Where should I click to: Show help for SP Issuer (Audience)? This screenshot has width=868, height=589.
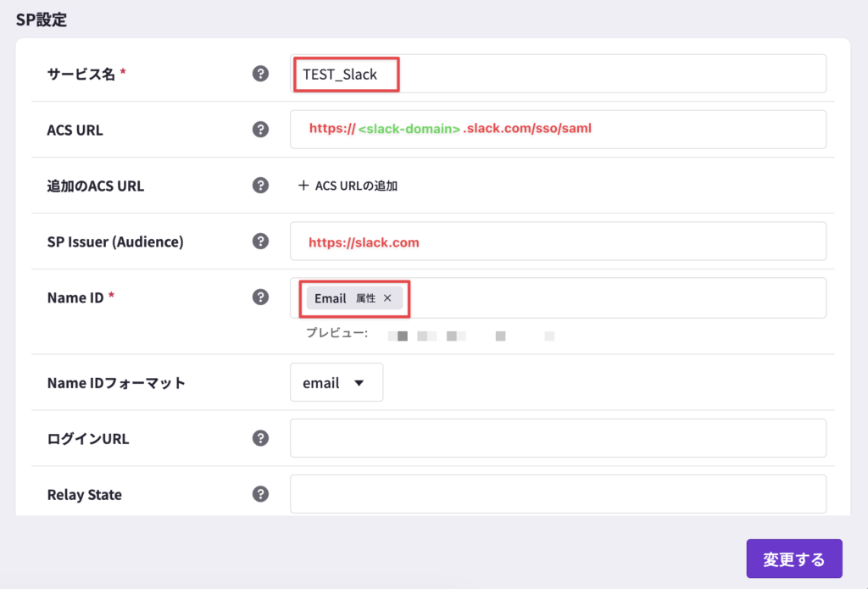coord(260,242)
